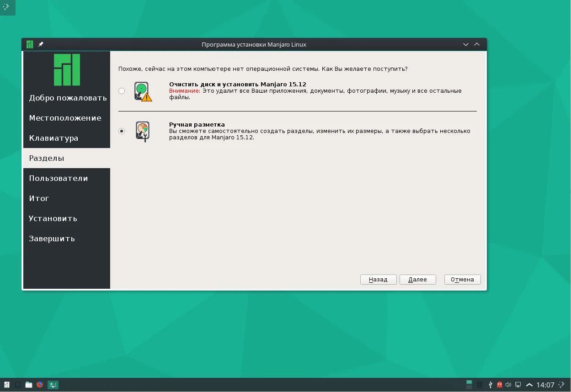571x392 pixels.
Task: Select the manual partitioning radio button
Action: pyautogui.click(x=122, y=131)
